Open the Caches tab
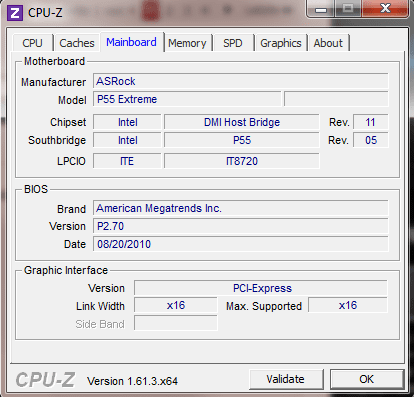414x397 pixels. tap(77, 43)
